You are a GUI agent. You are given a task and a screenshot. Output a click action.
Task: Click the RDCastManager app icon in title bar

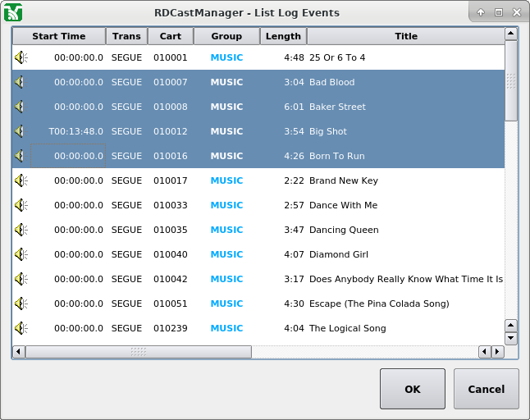coord(13,12)
